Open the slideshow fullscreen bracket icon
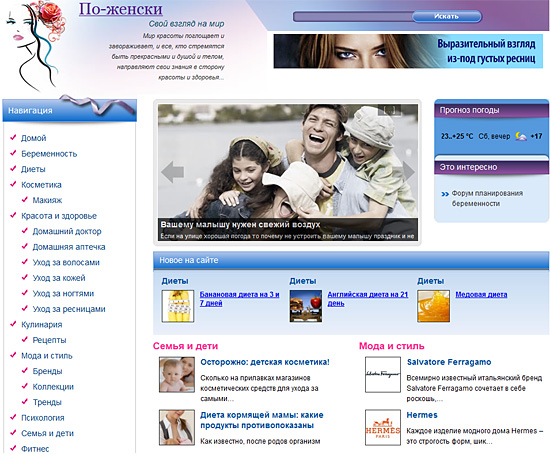Viewport: 550px width, 454px height. coord(390,111)
